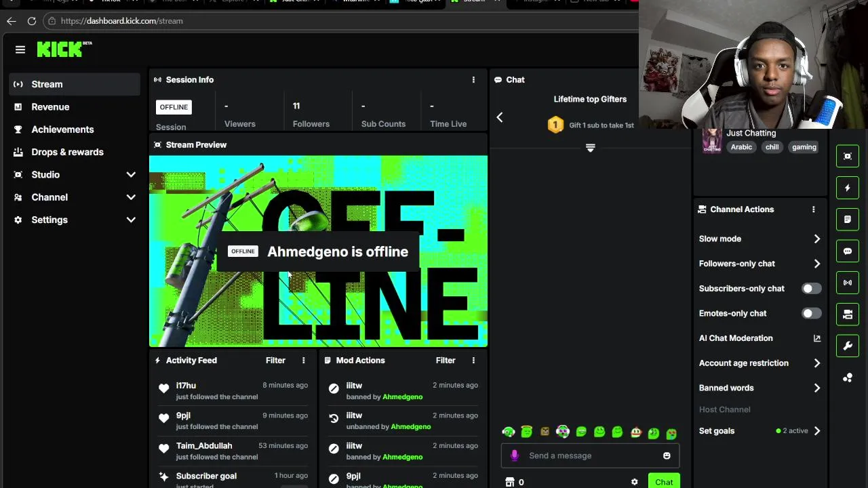Reload the page with the browser refresh icon
The image size is (868, 488).
(32, 21)
